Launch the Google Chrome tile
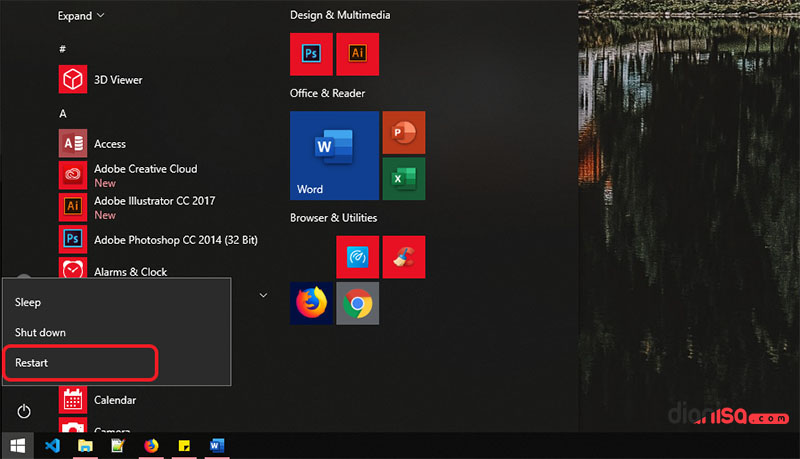The width and height of the screenshot is (800, 459). pos(357,303)
